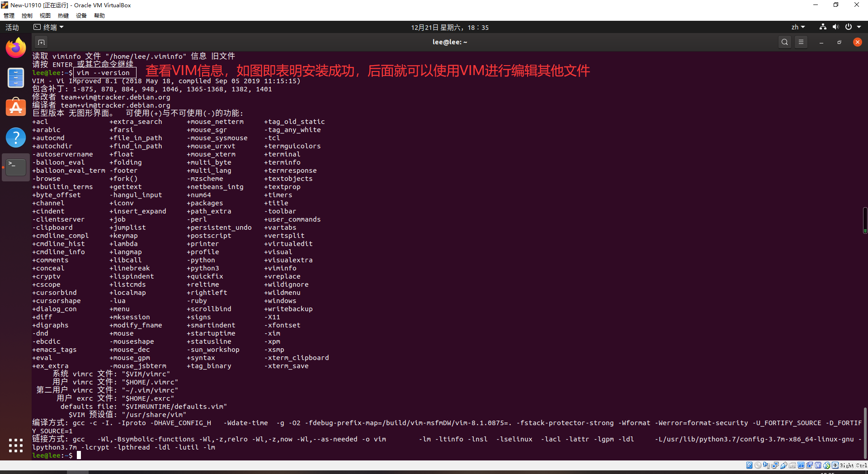Click the power icon in top bar

[x=849, y=27]
